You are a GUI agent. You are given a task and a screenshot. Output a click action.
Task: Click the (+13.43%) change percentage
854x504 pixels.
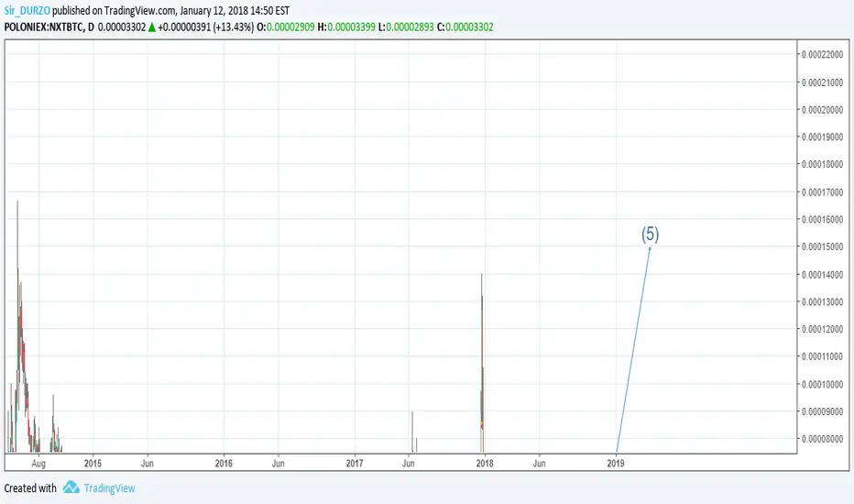coord(234,27)
